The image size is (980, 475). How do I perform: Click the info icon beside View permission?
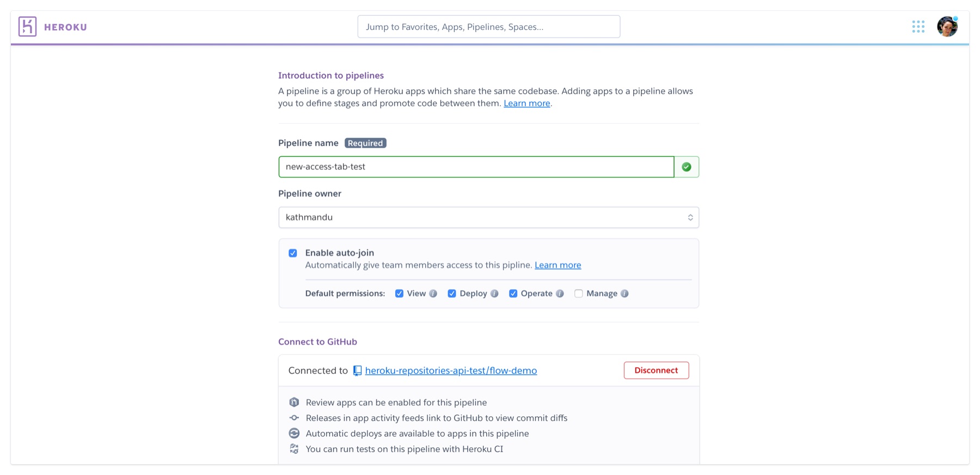[433, 293]
